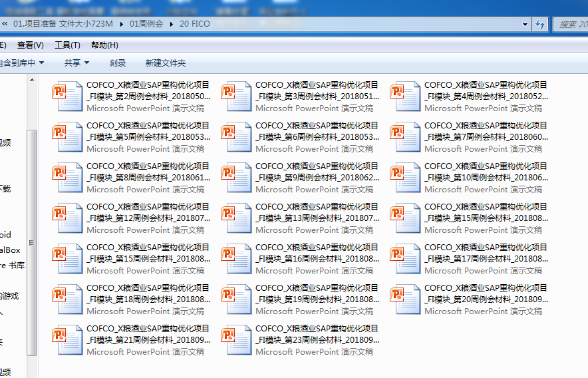Go to the 01.项目准备 文件大小723M breadcrumb
Viewport: 588px width, 378px height.
pyautogui.click(x=63, y=24)
